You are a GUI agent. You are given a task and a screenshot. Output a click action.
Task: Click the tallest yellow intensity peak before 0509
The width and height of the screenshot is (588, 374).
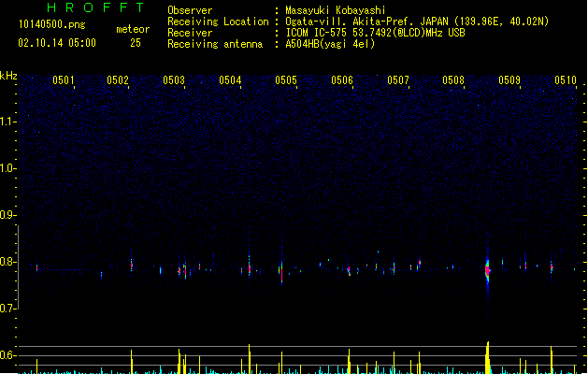(487, 357)
